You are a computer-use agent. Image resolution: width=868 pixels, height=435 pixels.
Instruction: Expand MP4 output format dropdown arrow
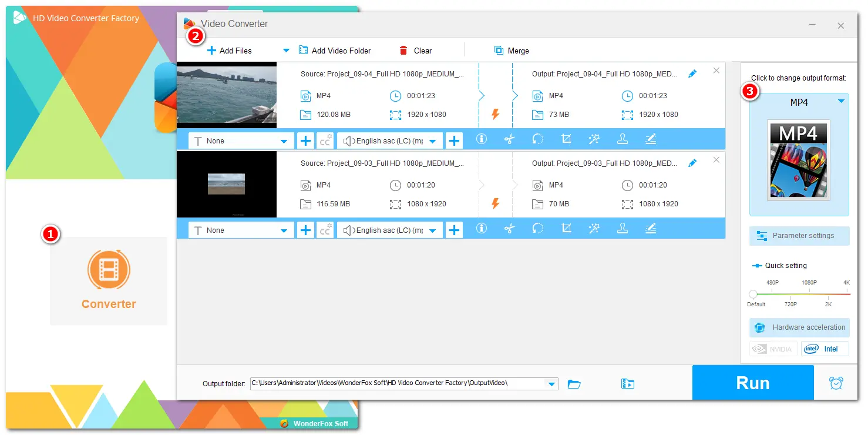coord(841,102)
